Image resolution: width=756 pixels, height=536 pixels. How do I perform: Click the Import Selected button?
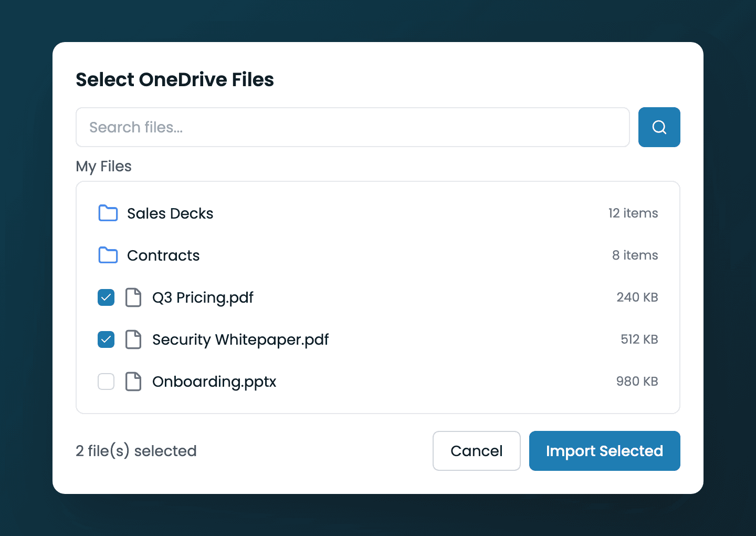click(605, 451)
